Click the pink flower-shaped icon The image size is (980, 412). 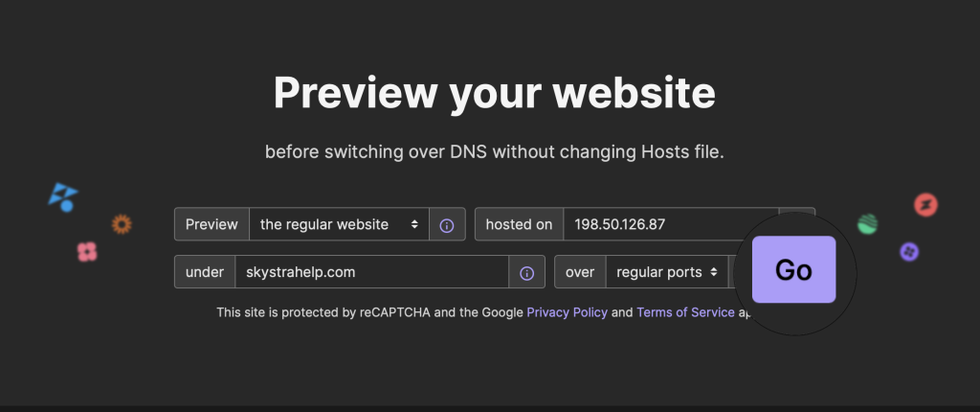(87, 252)
